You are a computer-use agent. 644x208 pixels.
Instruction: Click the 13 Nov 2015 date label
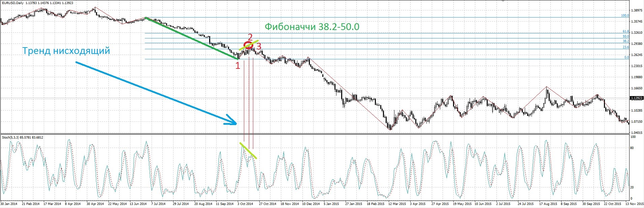pyautogui.click(x=634, y=204)
